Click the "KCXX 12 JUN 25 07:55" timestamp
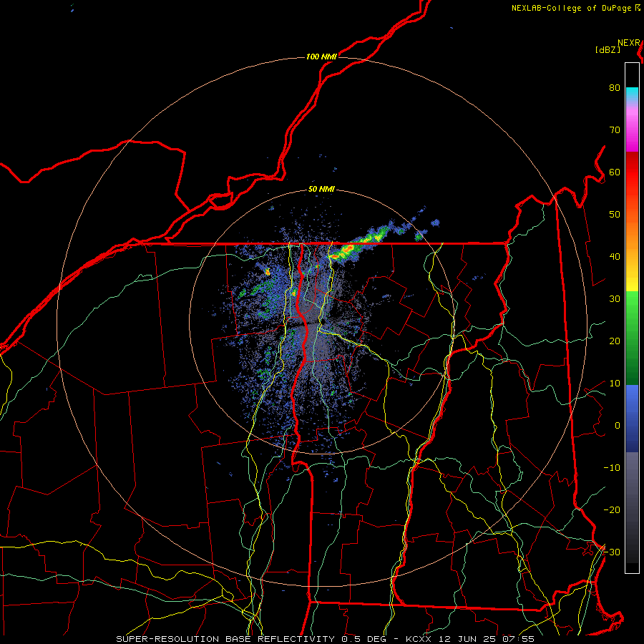Viewport: 644px width, 644px height. [470, 639]
